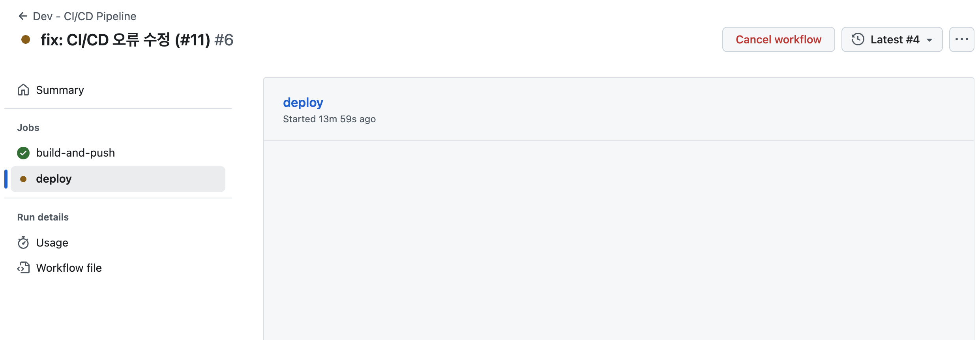The width and height of the screenshot is (980, 340).
Task: Click the workflow status dot beside the title
Action: (26, 39)
